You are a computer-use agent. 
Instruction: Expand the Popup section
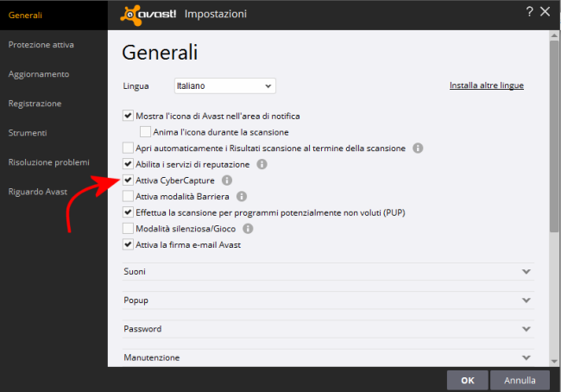tap(328, 300)
